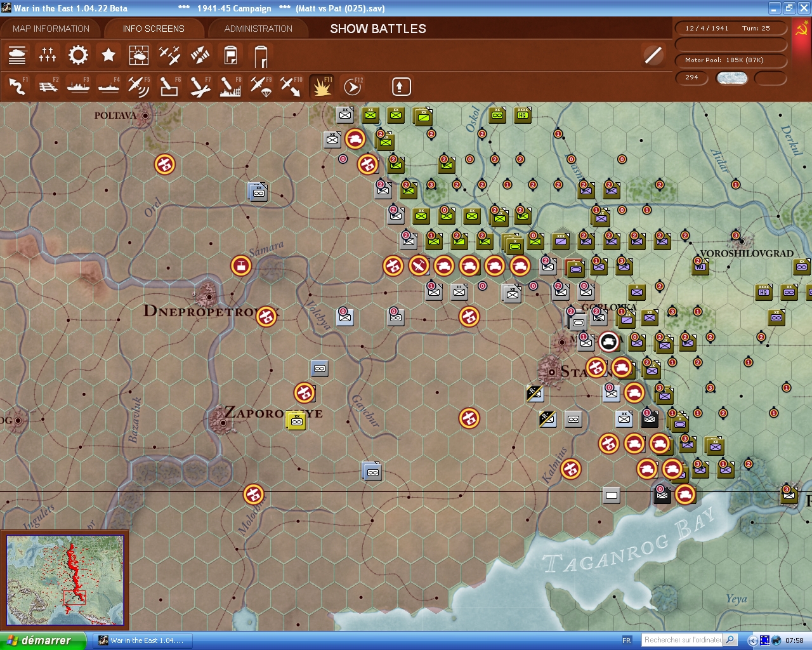This screenshot has width=812, height=650.
Task: Click the desktop search magnifier button
Action: tap(730, 640)
